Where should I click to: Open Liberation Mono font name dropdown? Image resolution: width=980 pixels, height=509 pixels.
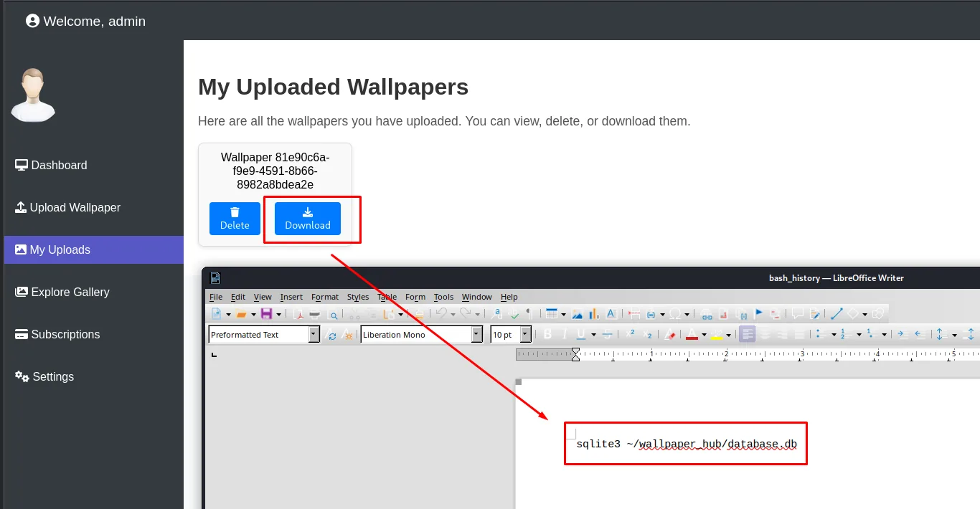tap(477, 334)
